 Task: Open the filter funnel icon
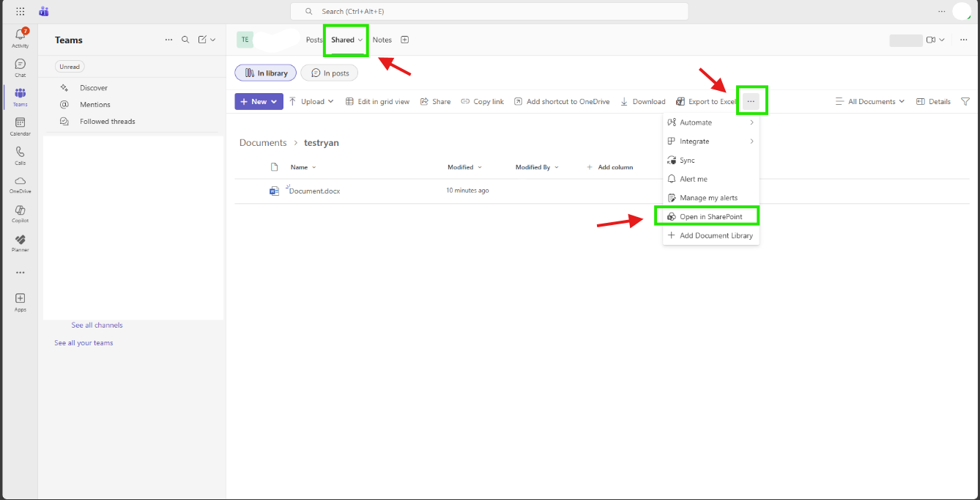pyautogui.click(x=965, y=101)
